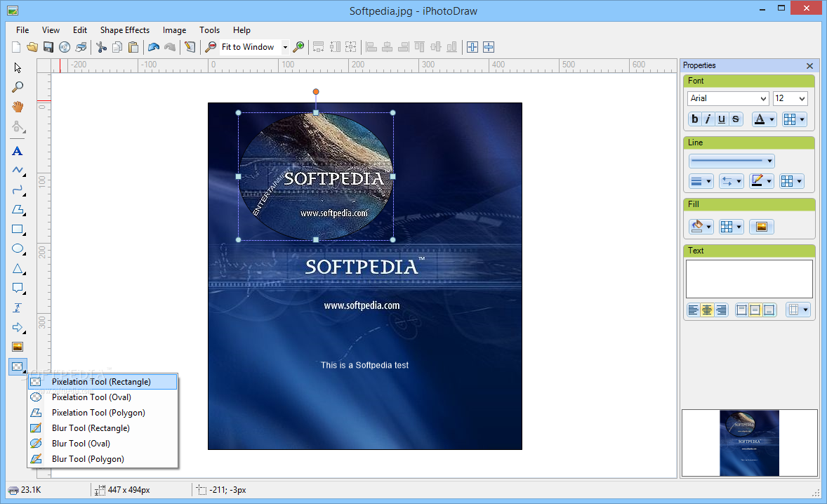The image size is (827, 504).
Task: Undo the last action
Action: pyautogui.click(x=154, y=47)
